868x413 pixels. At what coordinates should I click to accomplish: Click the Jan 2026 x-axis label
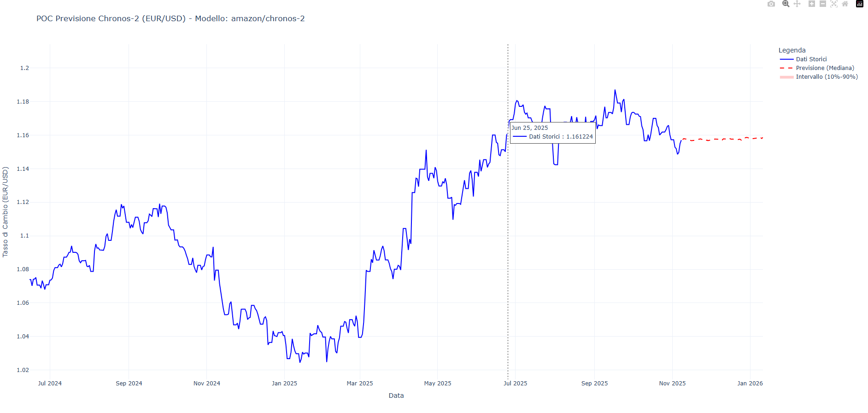750,383
